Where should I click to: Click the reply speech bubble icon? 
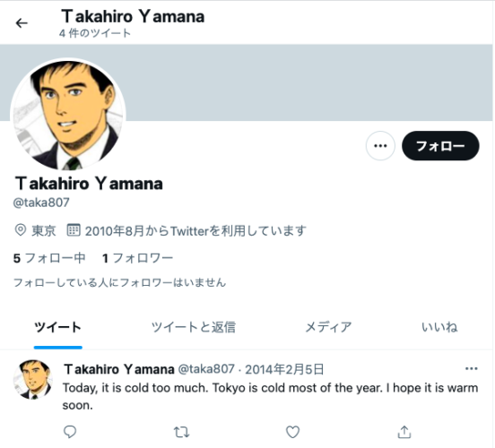[x=70, y=432]
